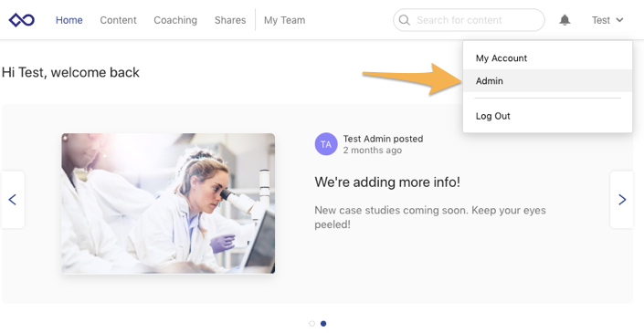
Task: Show next carousel slide arrow
Action: point(622,200)
